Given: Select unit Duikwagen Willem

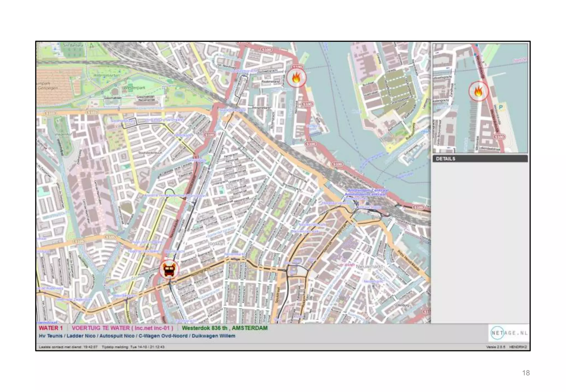Looking at the screenshot, I should point(213,336).
